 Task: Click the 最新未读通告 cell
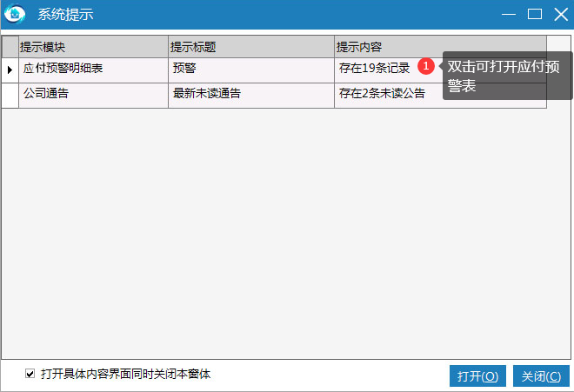251,96
